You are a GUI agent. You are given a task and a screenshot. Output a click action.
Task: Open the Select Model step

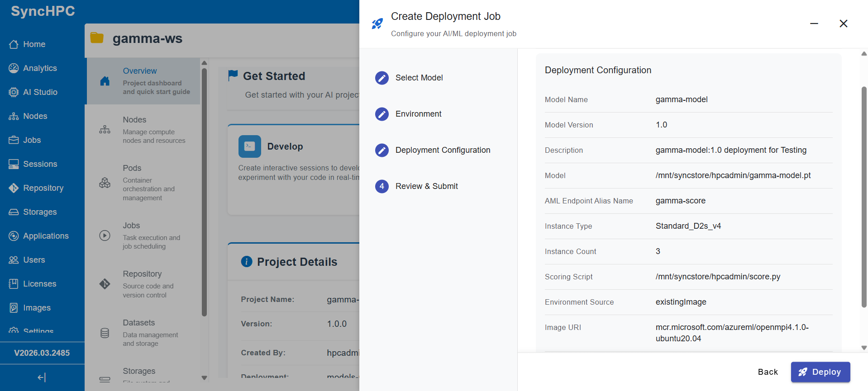(419, 78)
